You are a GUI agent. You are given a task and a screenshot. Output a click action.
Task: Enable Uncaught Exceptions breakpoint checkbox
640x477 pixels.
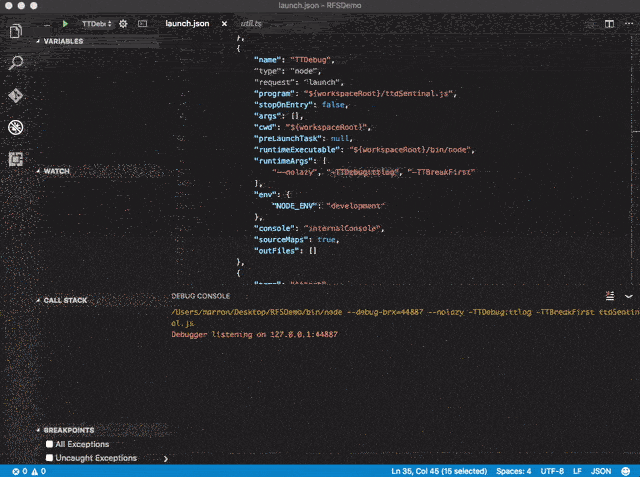[x=49, y=458]
